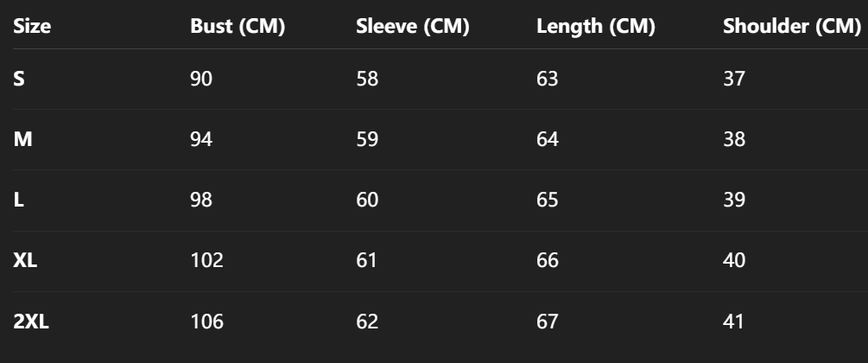Click the Length (CM) column header
Viewport: 868px width, 363px height.
coord(595,27)
